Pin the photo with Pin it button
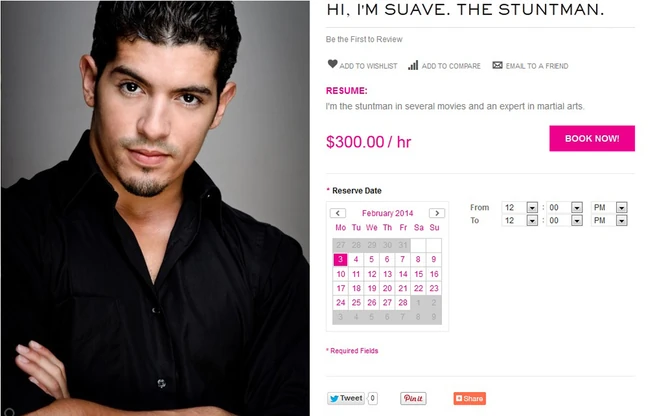670x416 pixels. pyautogui.click(x=413, y=398)
